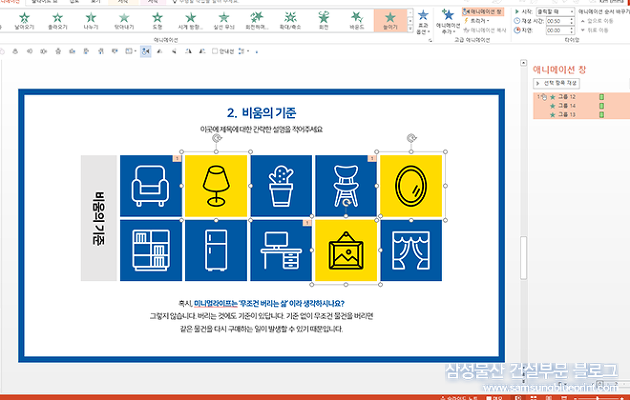Click the highlighted 늘이기 animation effect
This screenshot has width=630, height=400.
coord(390,20)
